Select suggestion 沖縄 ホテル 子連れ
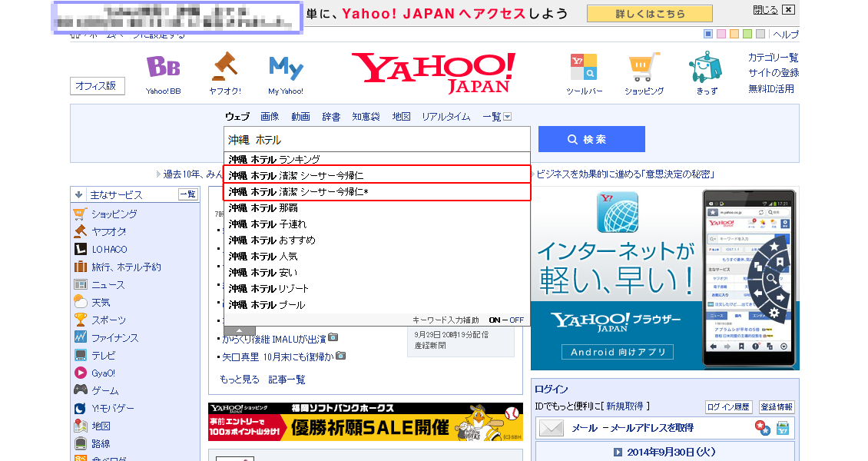868x461 pixels. (x=377, y=224)
